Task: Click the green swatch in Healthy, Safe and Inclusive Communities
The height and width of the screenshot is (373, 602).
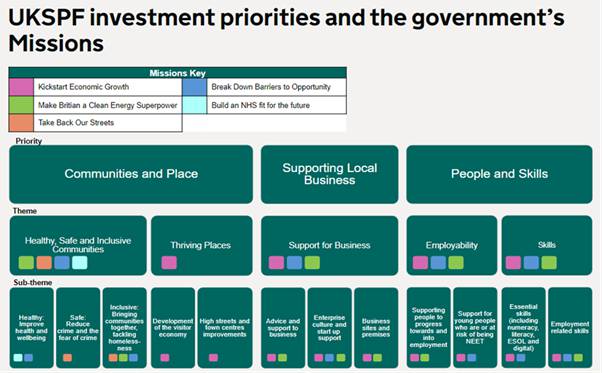Action: 26,263
